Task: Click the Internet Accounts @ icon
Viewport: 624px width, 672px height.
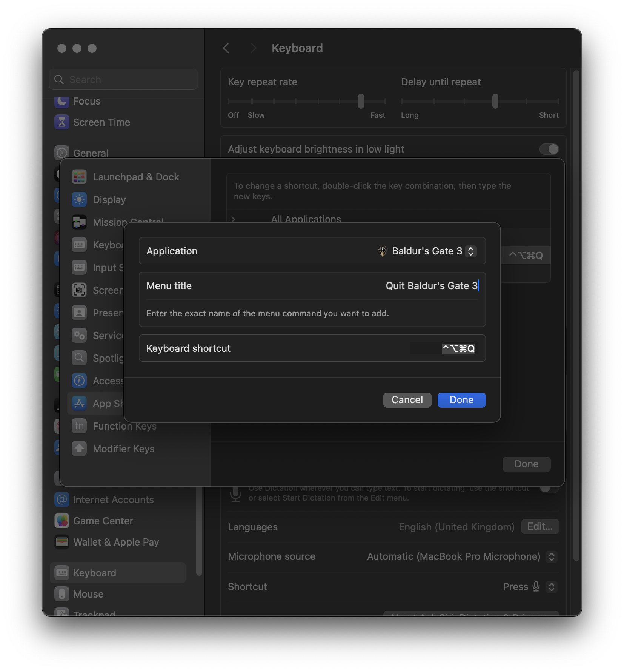Action: (62, 499)
